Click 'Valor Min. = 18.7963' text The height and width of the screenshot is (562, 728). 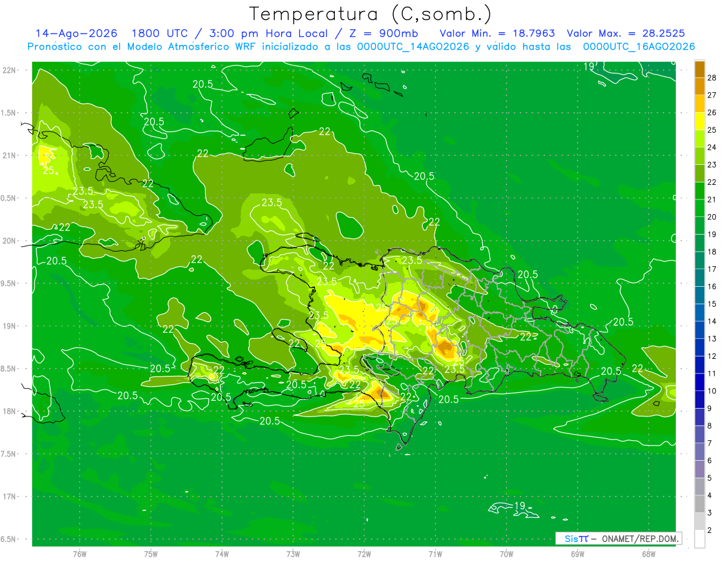point(497,33)
